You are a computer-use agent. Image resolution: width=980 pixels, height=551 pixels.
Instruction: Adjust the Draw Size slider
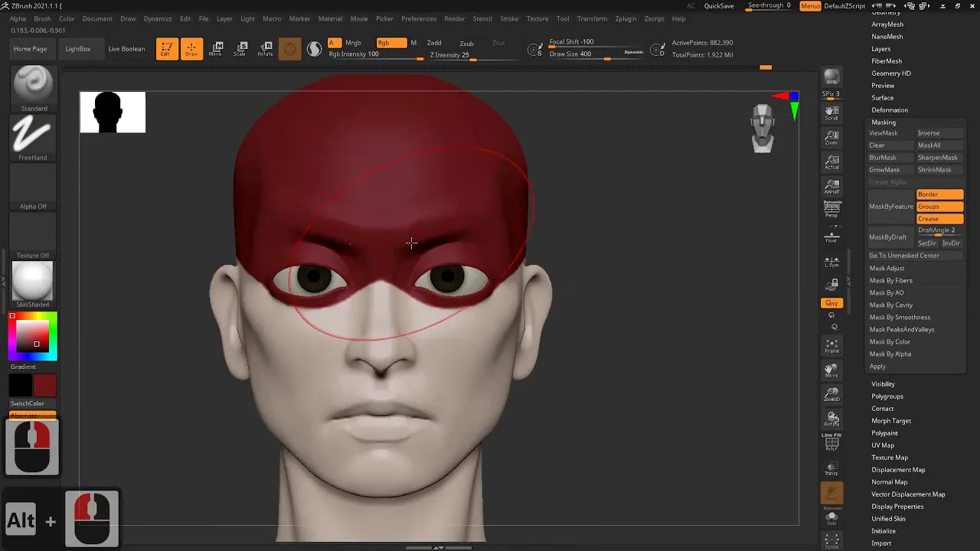click(596, 54)
